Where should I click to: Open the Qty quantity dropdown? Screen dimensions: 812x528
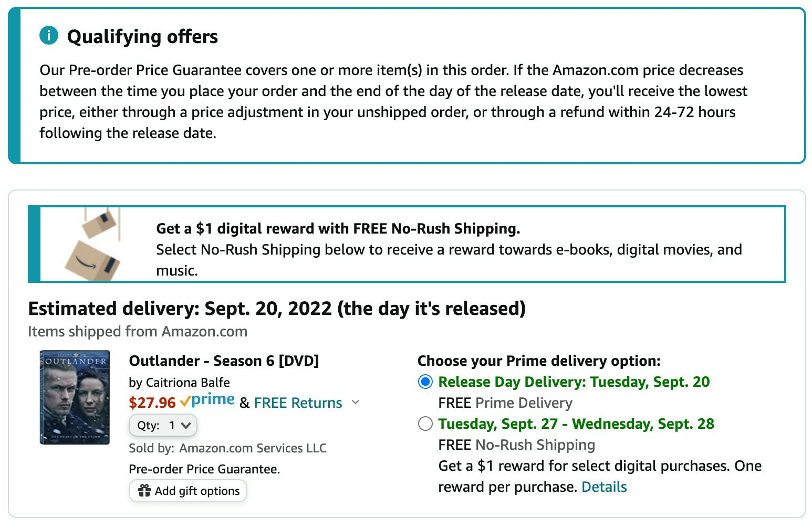click(x=163, y=425)
